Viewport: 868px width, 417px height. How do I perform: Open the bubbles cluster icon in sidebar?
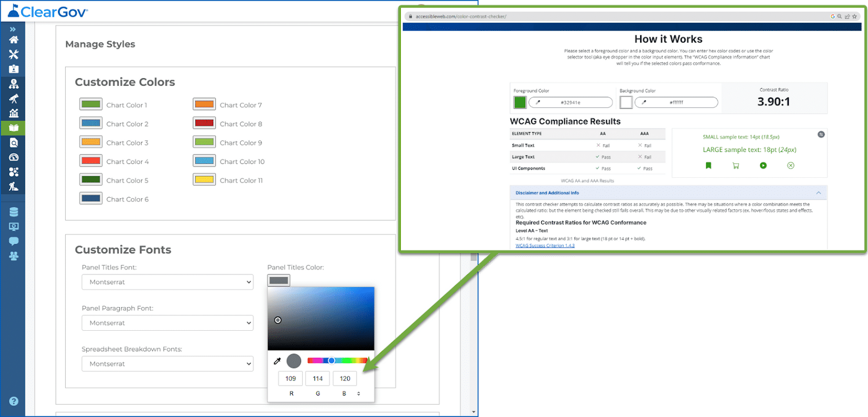tap(14, 172)
